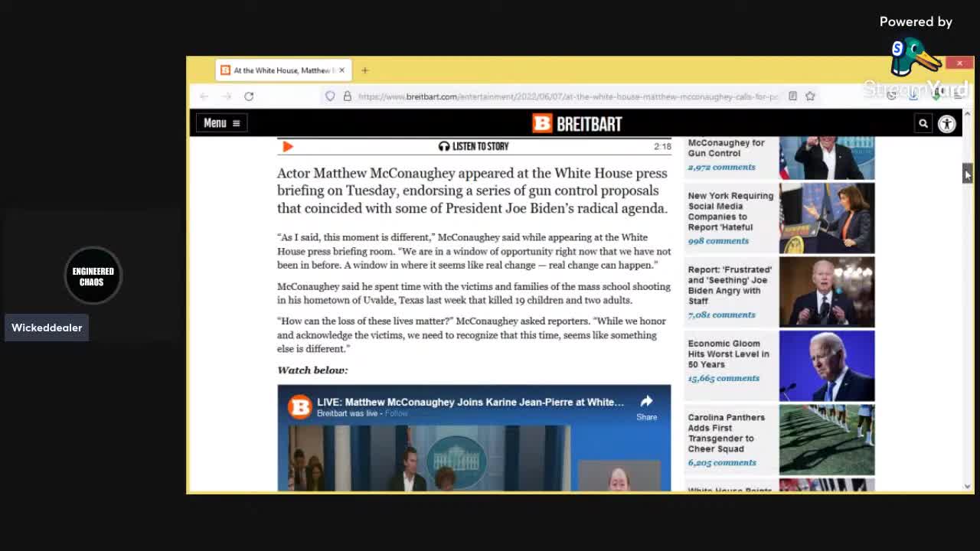980x551 pixels.
Task: Open Carolina Panthers cheer squad story
Action: (x=726, y=433)
